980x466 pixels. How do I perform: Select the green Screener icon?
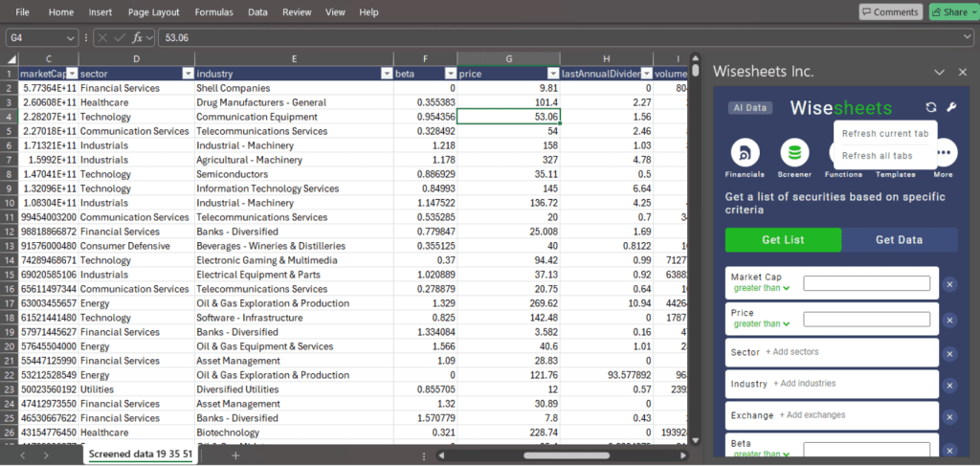coord(793,153)
